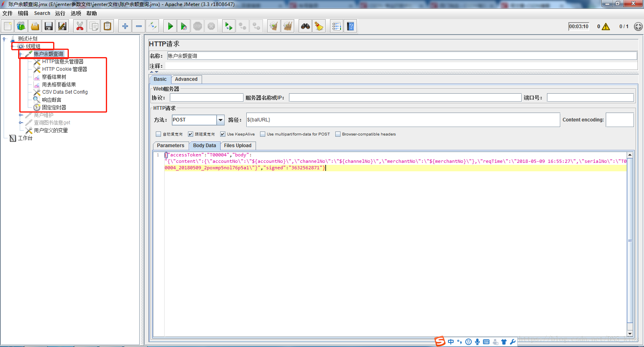Open the Function helper dialog icon
The width and height of the screenshot is (644, 347).
coord(336,26)
